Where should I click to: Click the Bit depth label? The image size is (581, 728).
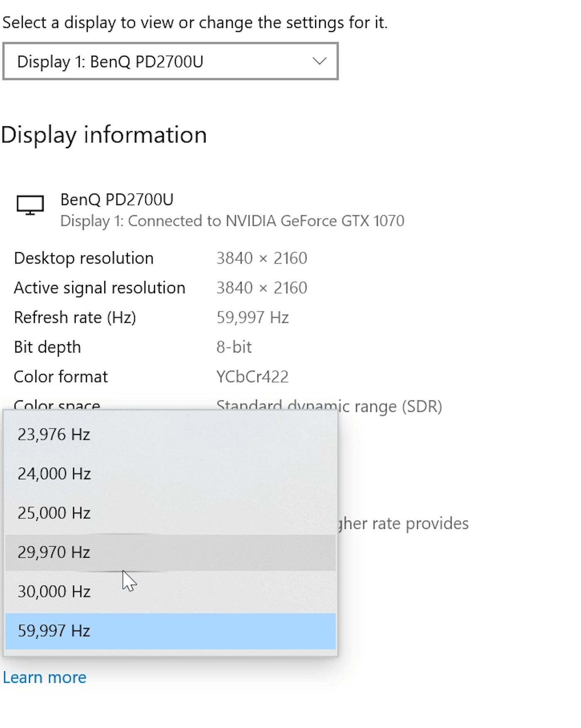click(x=47, y=347)
